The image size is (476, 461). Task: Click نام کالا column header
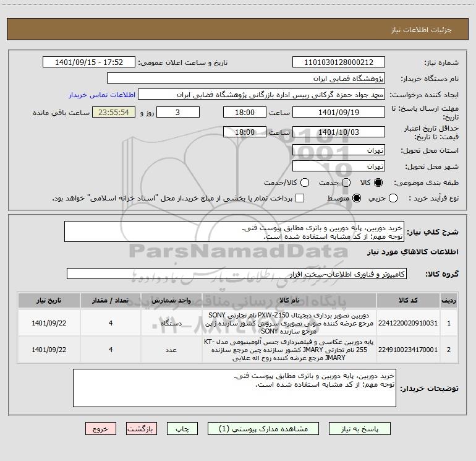(x=289, y=300)
